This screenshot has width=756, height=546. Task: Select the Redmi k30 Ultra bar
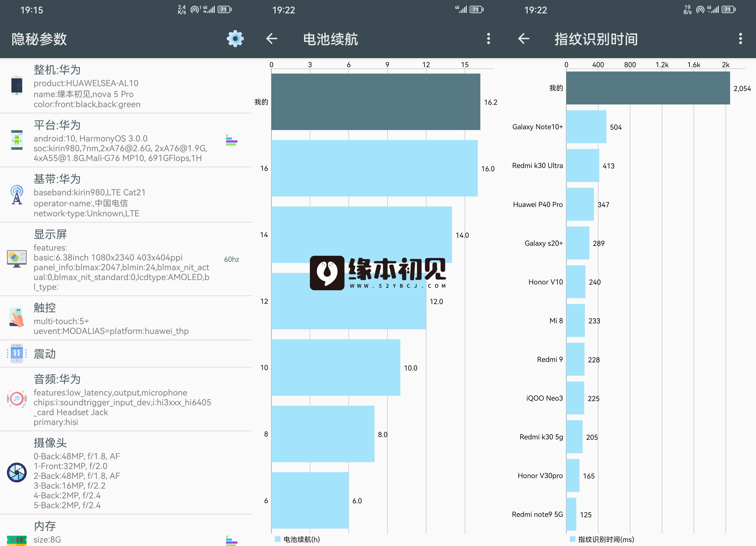click(583, 165)
